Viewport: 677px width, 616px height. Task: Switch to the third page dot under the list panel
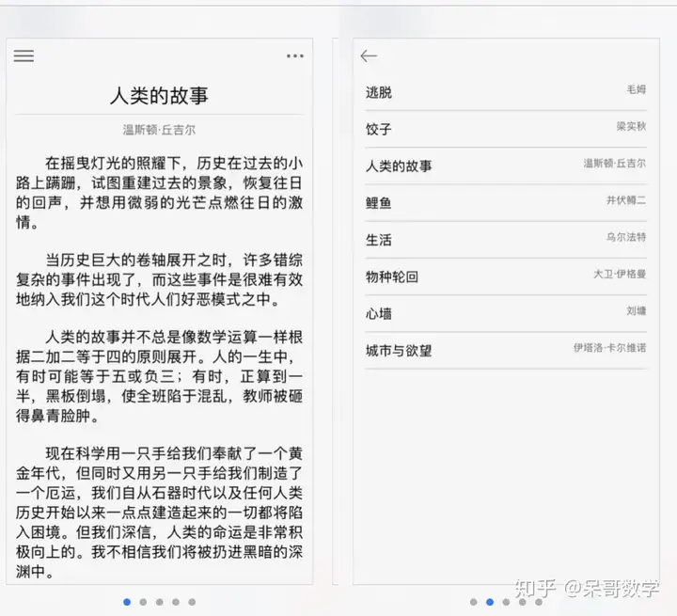tap(506, 602)
